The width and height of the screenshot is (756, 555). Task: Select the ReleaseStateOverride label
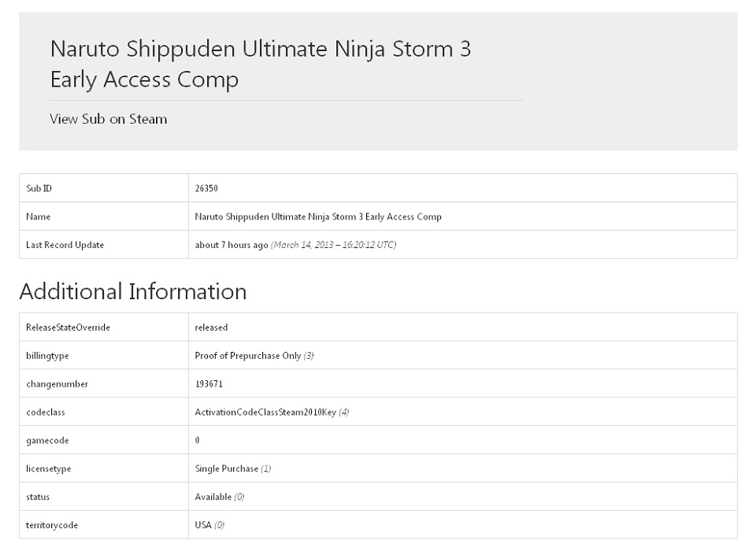(x=68, y=327)
